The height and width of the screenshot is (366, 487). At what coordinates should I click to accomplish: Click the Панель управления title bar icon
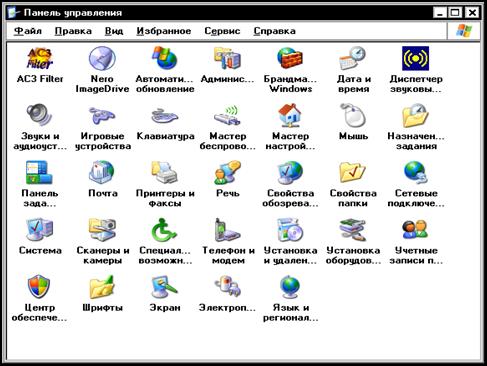14,13
